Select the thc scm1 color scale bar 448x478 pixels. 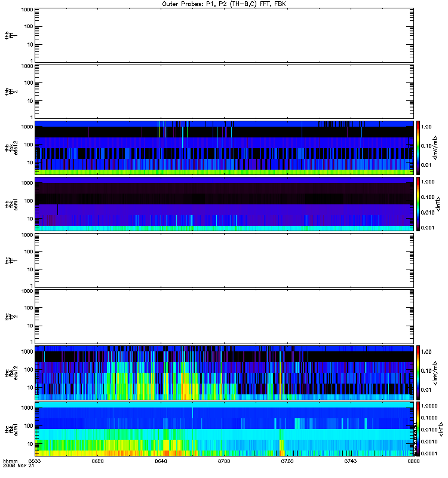point(419,428)
